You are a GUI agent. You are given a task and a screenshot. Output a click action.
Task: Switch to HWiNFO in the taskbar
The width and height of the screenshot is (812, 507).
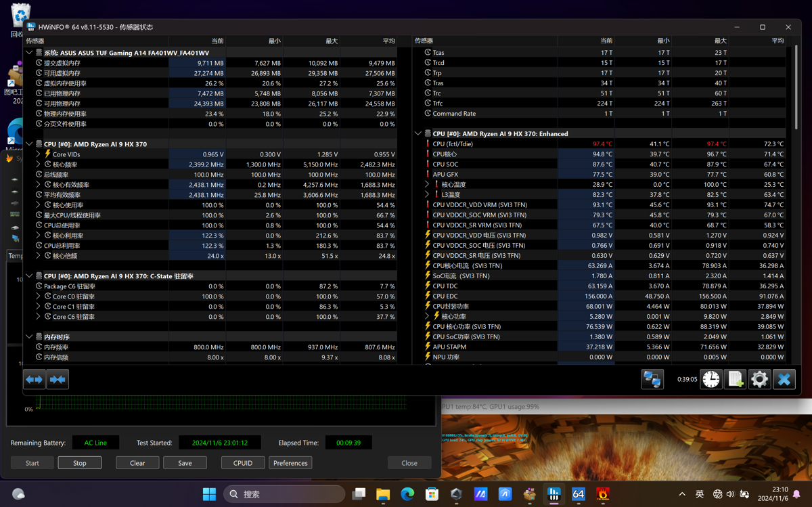(x=554, y=494)
